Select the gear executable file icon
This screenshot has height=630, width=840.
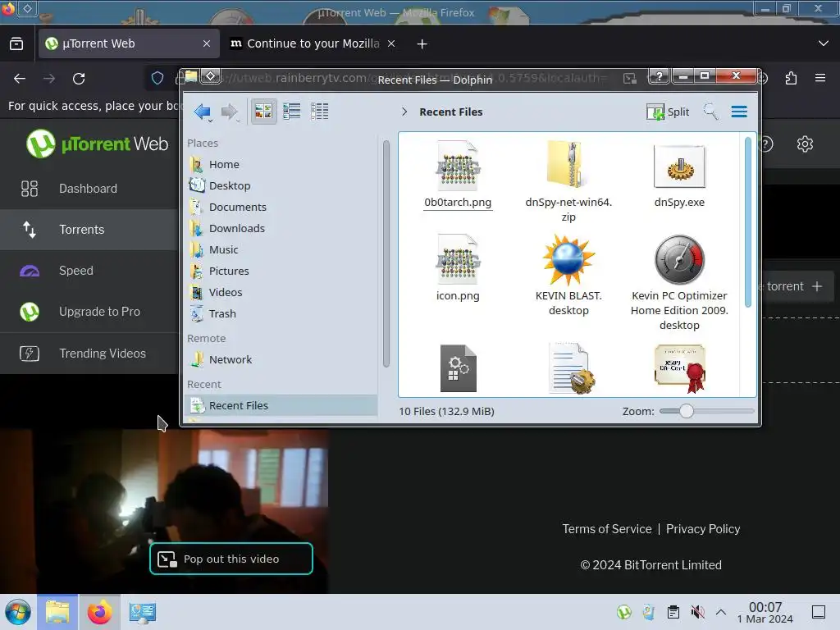458,368
